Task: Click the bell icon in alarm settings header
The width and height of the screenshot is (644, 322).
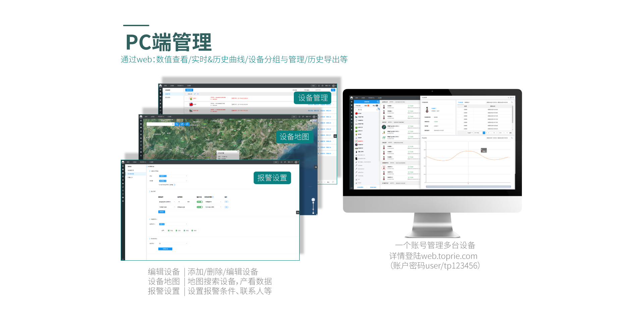Action: click(x=281, y=162)
